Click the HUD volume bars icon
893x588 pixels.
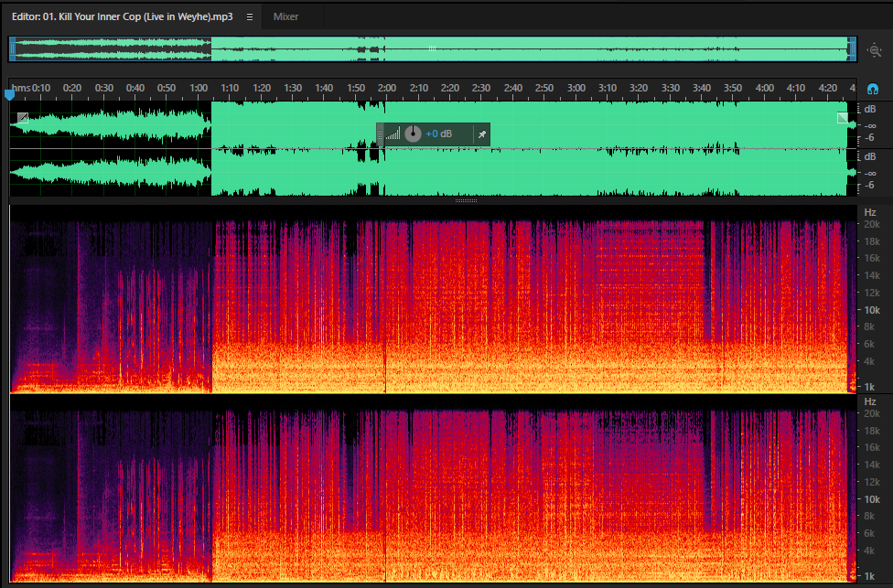tap(393, 134)
